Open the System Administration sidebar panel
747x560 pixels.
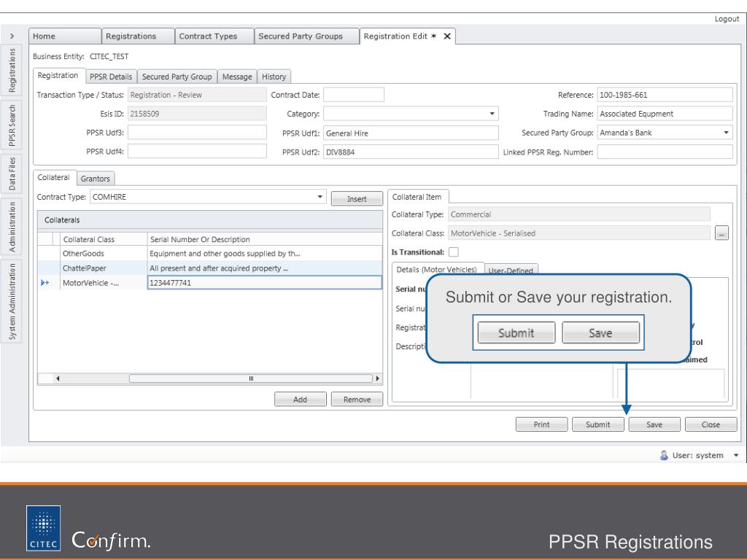pyautogui.click(x=12, y=301)
